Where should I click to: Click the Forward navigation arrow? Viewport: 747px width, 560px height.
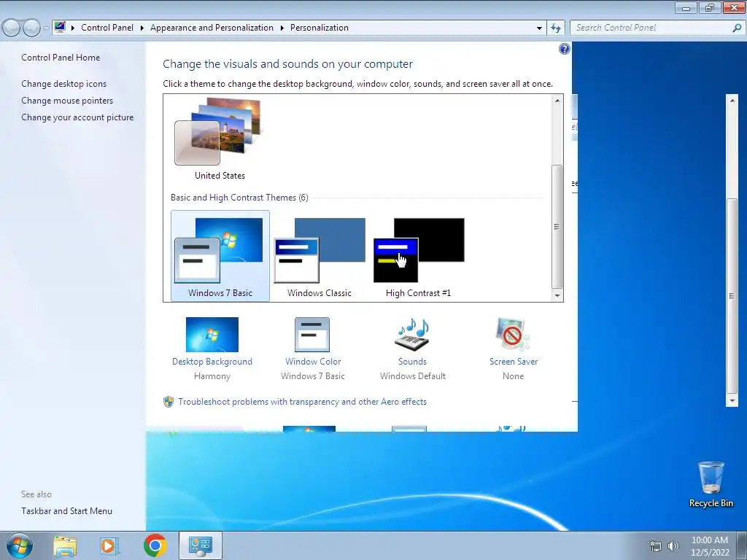coord(31,28)
